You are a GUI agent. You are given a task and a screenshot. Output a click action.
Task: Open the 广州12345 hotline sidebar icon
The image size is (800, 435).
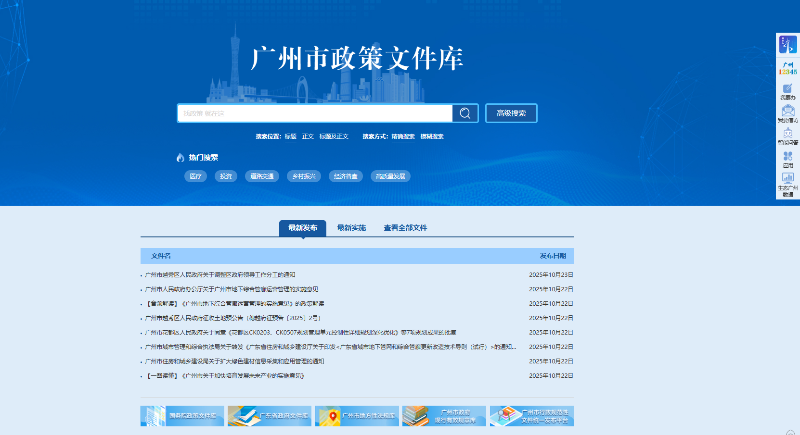click(x=788, y=69)
